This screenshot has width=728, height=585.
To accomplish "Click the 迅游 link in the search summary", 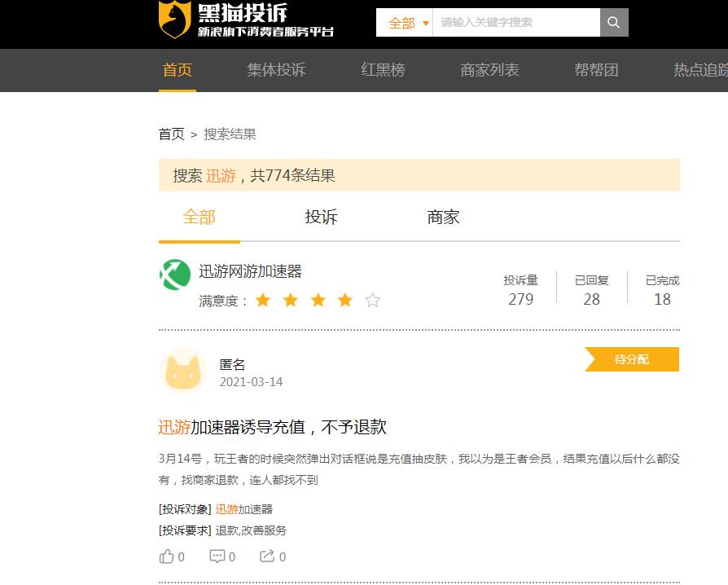I will click(220, 175).
